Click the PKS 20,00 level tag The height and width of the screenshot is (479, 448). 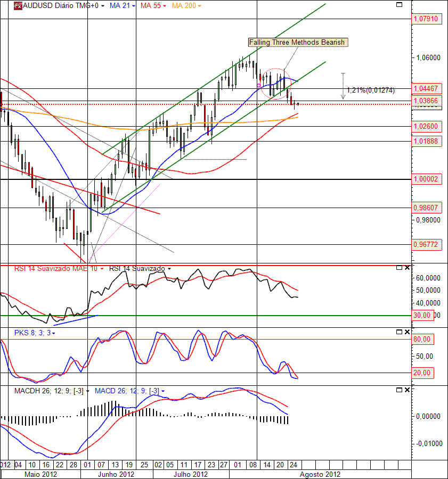click(x=422, y=373)
